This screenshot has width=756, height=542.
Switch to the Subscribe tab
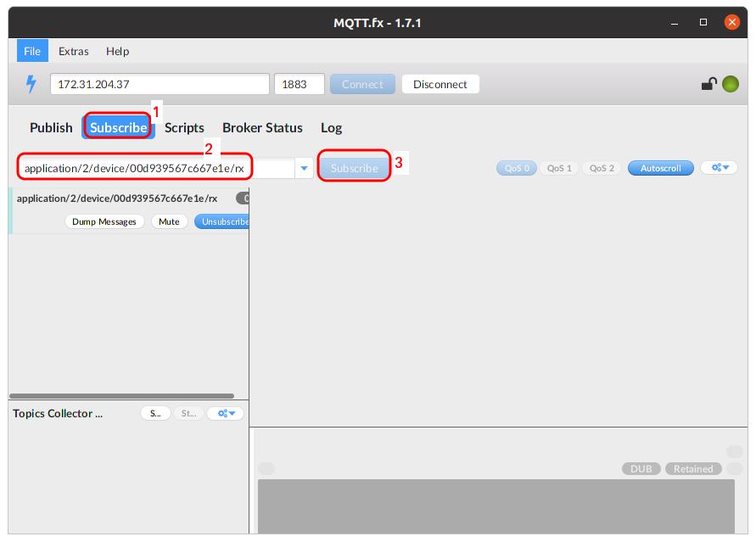click(x=118, y=128)
